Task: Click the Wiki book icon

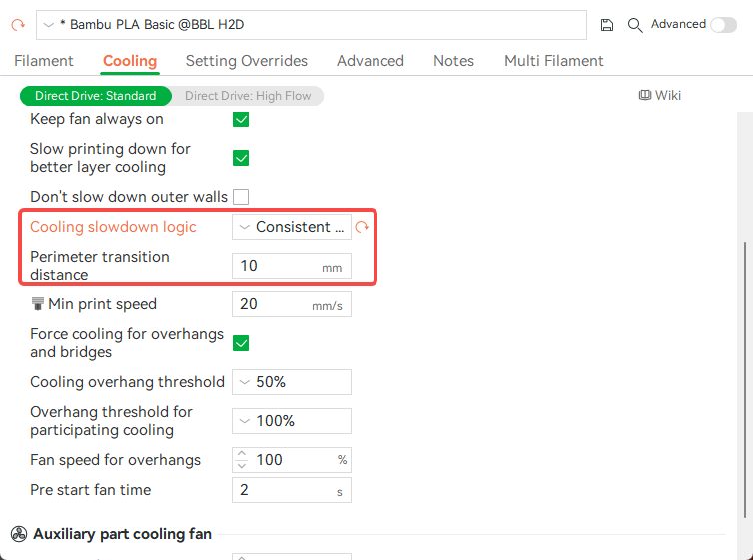Action: pyautogui.click(x=645, y=96)
